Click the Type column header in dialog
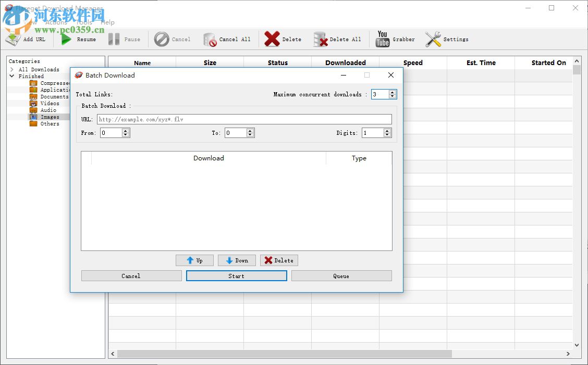 click(x=359, y=158)
